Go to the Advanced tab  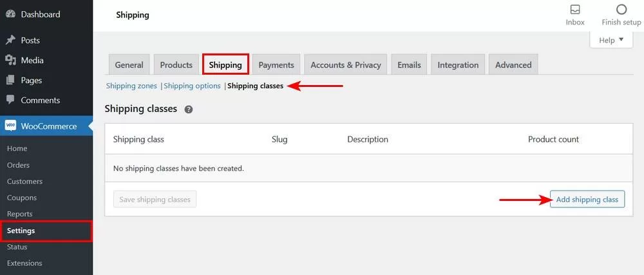coord(513,64)
